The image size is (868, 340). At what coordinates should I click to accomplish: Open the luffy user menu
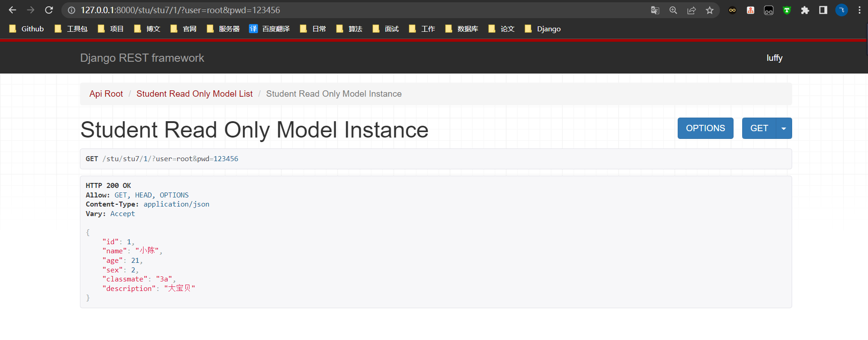tap(774, 58)
